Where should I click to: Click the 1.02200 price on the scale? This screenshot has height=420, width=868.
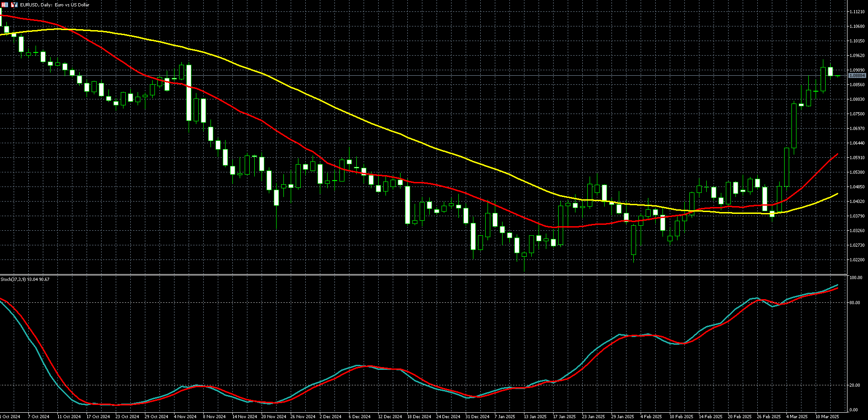coord(857,260)
